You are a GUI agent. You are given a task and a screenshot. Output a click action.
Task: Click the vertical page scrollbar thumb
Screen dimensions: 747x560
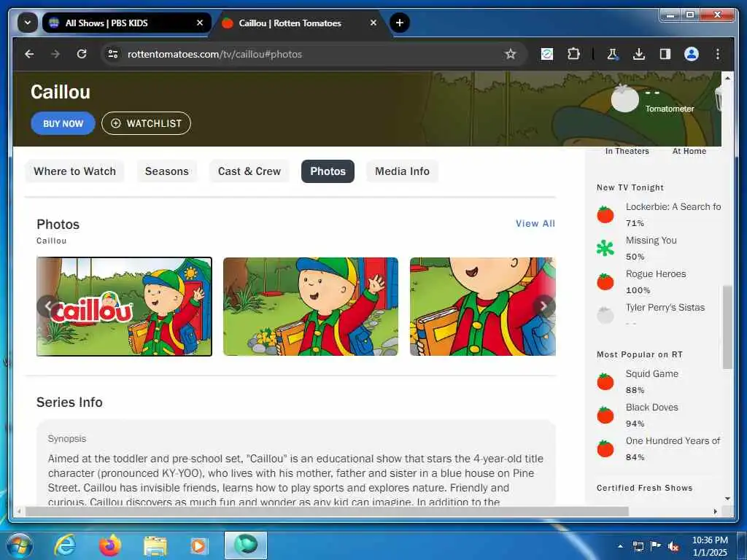727,327
